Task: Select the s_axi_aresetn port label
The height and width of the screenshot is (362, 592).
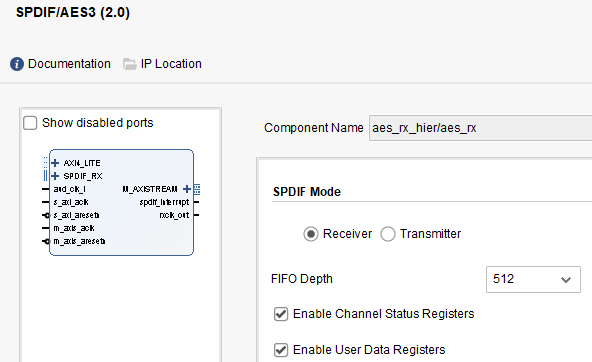Action: click(76, 215)
